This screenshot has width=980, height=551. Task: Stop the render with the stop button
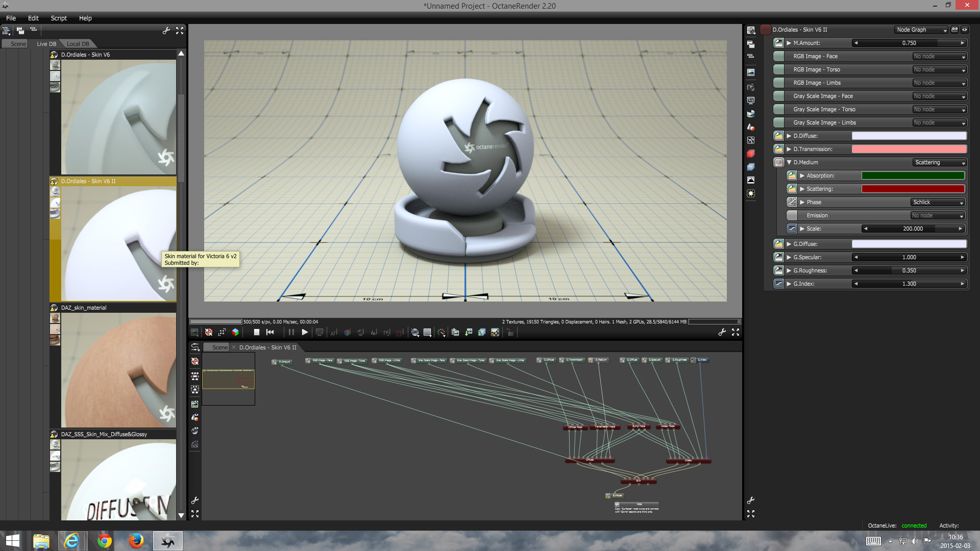coord(256,332)
